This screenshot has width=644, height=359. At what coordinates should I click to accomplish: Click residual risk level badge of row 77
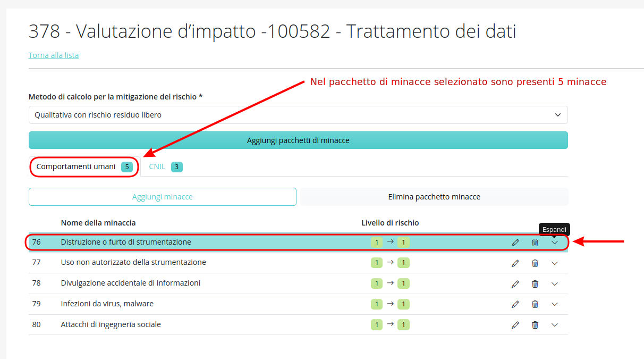coord(403,263)
